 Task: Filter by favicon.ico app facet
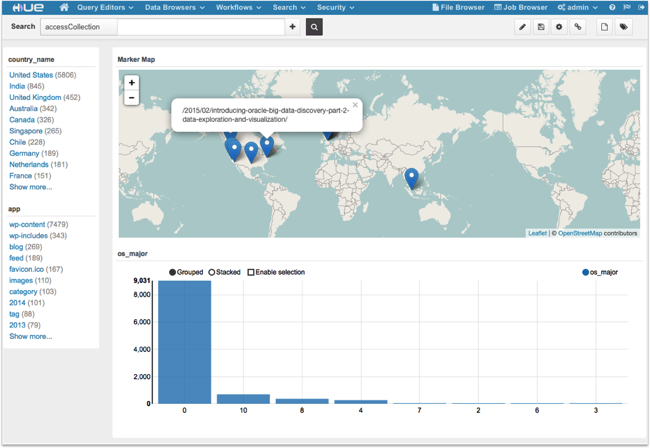click(26, 269)
